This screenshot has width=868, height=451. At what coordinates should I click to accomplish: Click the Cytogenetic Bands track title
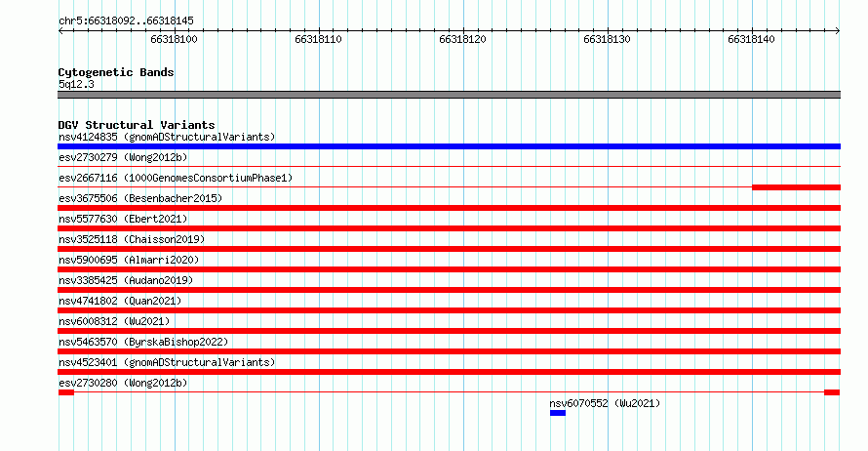[116, 72]
